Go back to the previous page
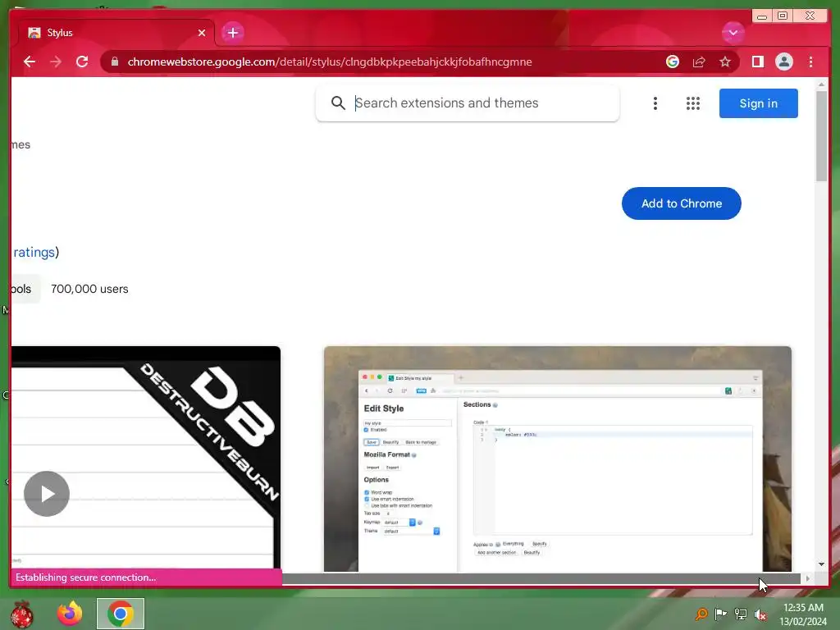This screenshot has height=630, width=840. 30,62
